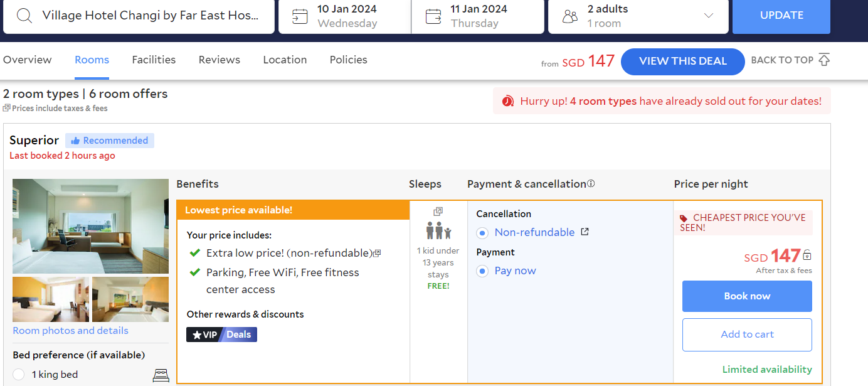Image resolution: width=868 pixels, height=386 pixels.
Task: Click the Recommended thumbs-up icon
Action: click(75, 141)
